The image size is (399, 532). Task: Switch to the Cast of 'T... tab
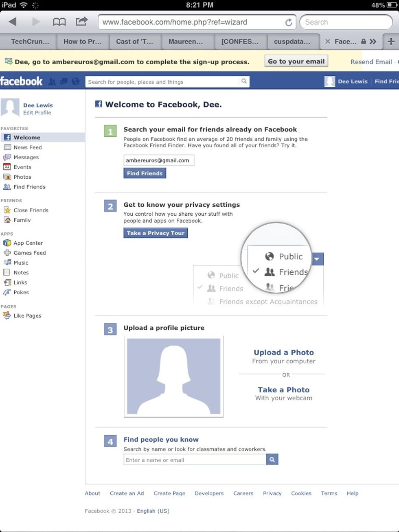(135, 42)
